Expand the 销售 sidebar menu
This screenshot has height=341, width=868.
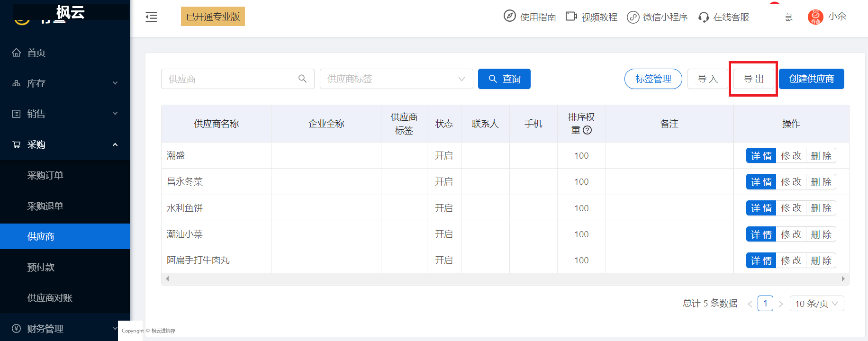click(65, 114)
